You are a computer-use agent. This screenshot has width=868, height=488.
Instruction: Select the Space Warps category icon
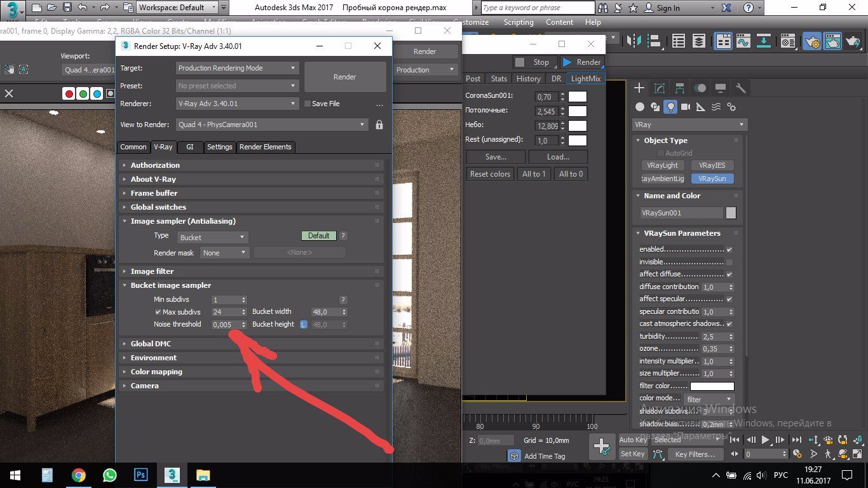click(716, 107)
